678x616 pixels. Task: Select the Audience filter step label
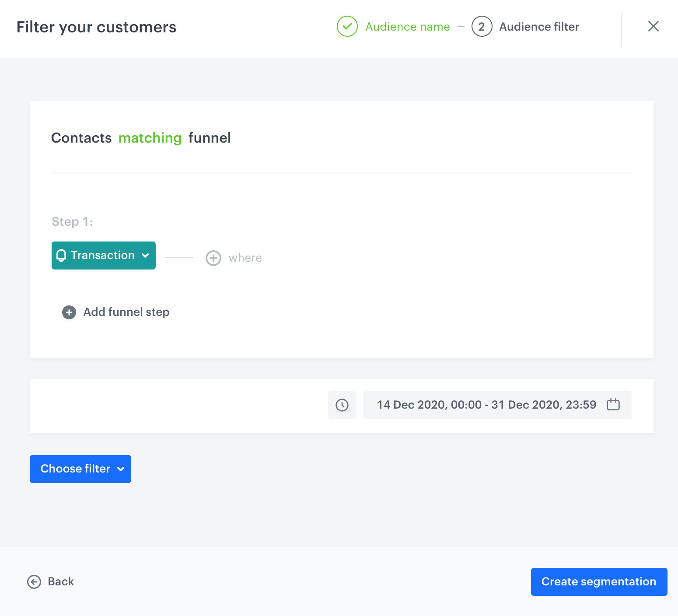[x=539, y=27]
